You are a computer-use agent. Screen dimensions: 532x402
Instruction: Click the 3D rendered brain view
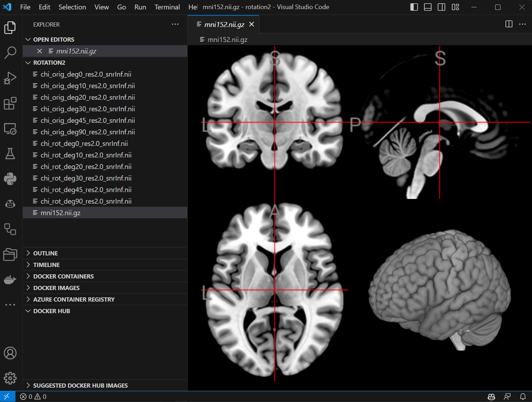pyautogui.click(x=440, y=290)
